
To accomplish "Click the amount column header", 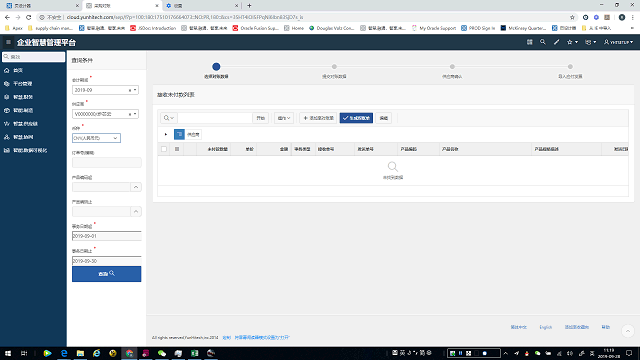I will click(284, 149).
